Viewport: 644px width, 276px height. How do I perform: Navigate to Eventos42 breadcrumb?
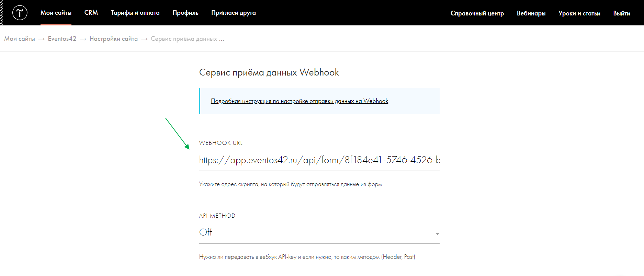[x=62, y=39]
